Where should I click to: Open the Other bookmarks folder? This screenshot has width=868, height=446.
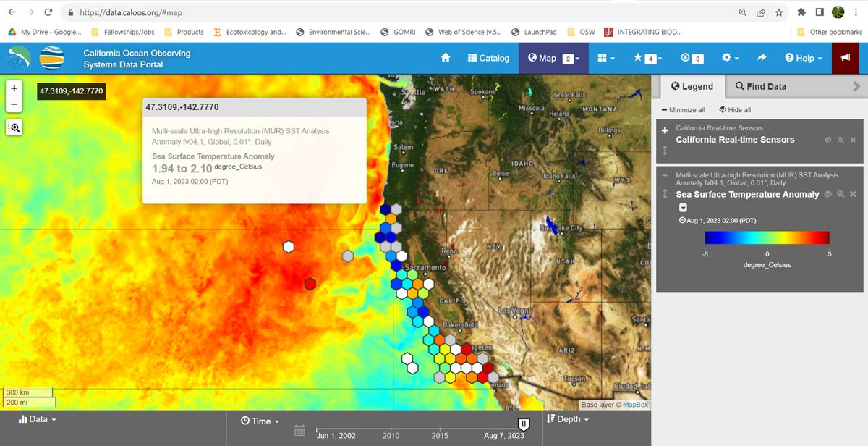[829, 32]
